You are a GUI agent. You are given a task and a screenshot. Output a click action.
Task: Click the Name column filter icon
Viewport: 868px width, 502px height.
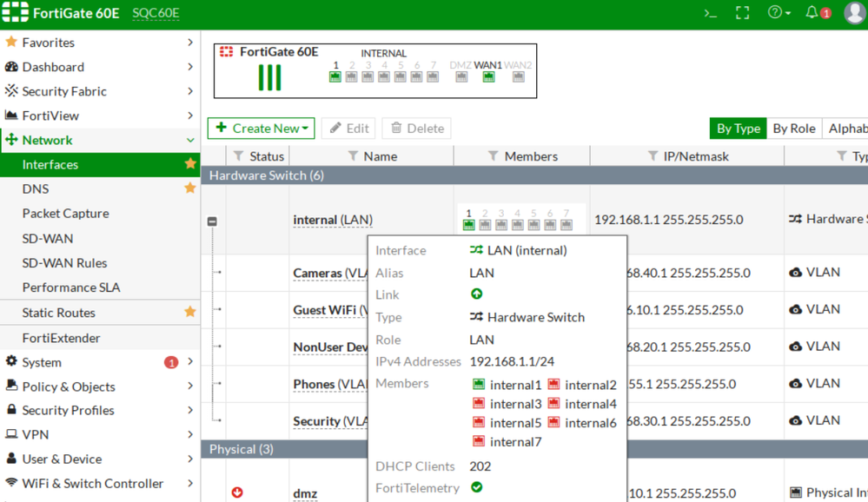353,156
